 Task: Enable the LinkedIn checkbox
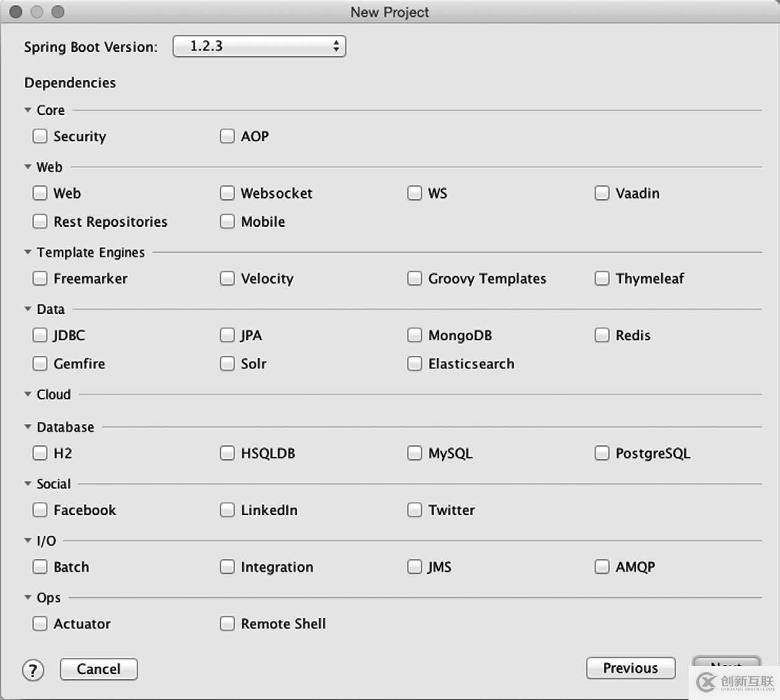227,510
